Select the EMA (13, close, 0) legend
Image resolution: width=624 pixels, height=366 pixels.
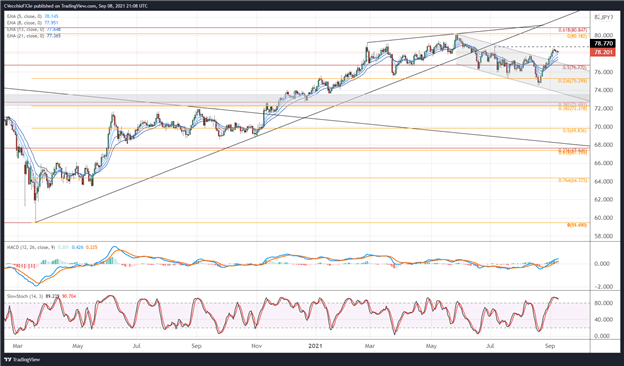(34, 29)
